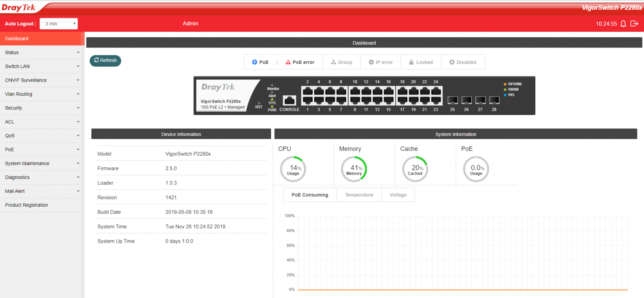Open Dashboard in the sidebar
Image resolution: width=644 pixels, height=298 pixels.
(42, 39)
